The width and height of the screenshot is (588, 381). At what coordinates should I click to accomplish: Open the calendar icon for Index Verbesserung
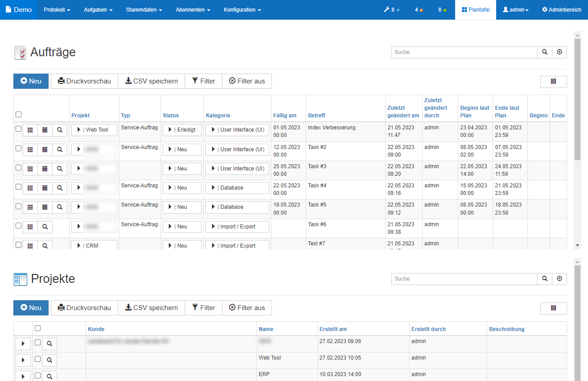[x=45, y=130]
